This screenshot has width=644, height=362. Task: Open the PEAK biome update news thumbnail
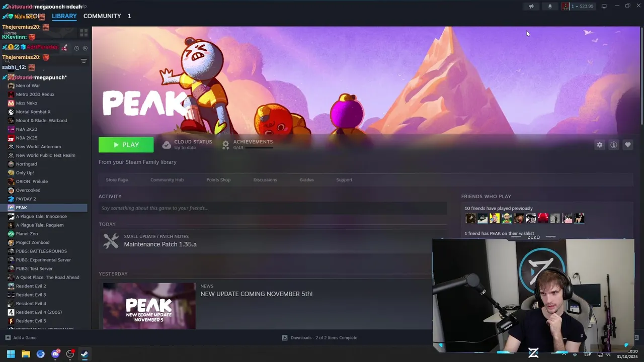[149, 306]
